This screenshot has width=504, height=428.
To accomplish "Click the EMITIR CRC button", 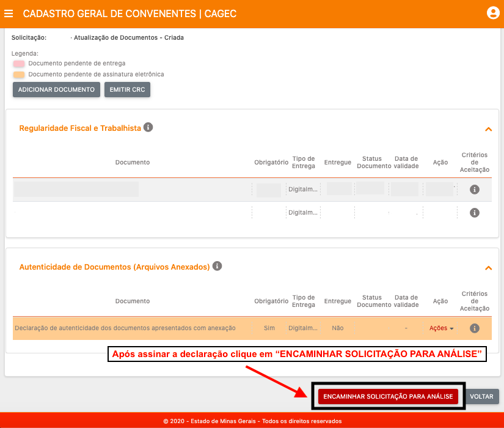I will 127,90.
